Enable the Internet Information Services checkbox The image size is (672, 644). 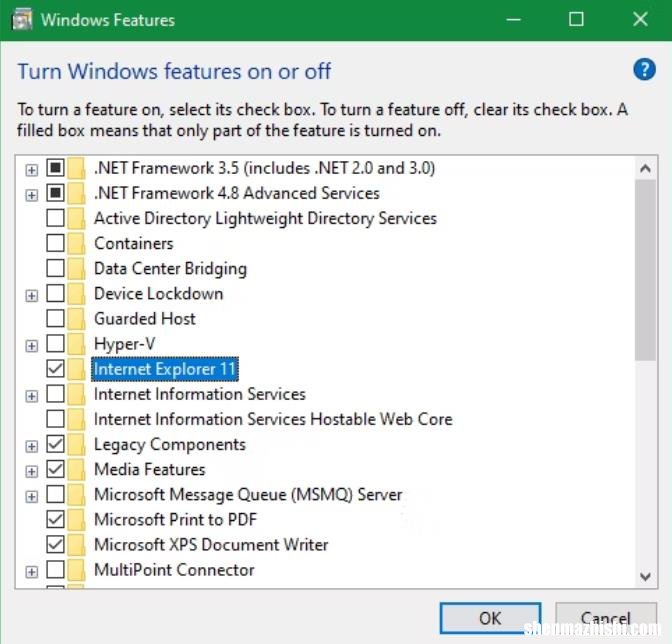pos(55,393)
